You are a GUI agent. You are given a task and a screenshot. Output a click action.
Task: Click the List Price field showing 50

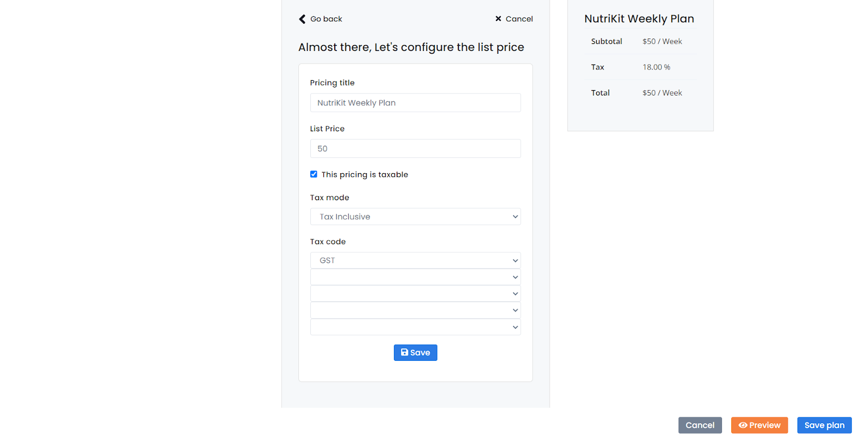[x=415, y=148]
